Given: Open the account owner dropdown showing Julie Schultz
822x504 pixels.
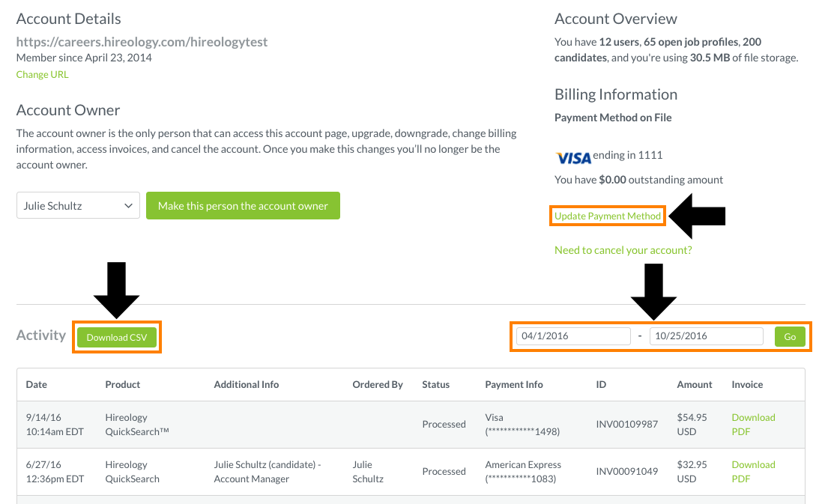Looking at the screenshot, I should [78, 205].
